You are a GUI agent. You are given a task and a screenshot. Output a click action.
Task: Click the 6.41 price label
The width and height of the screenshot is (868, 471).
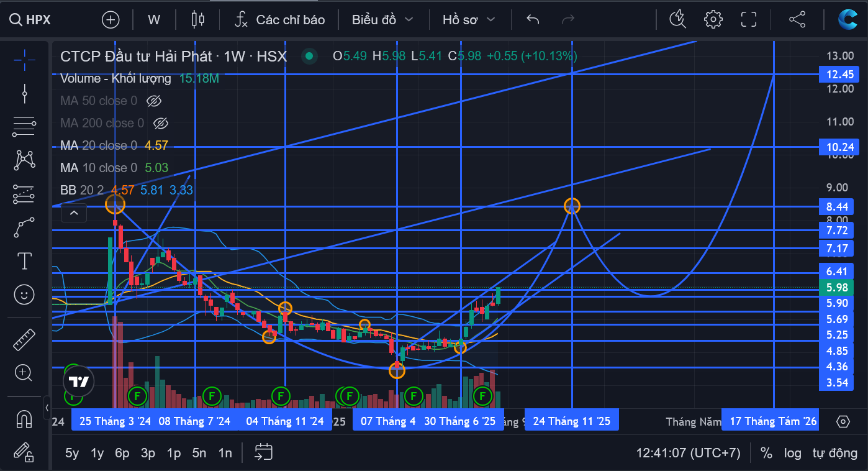pos(836,271)
